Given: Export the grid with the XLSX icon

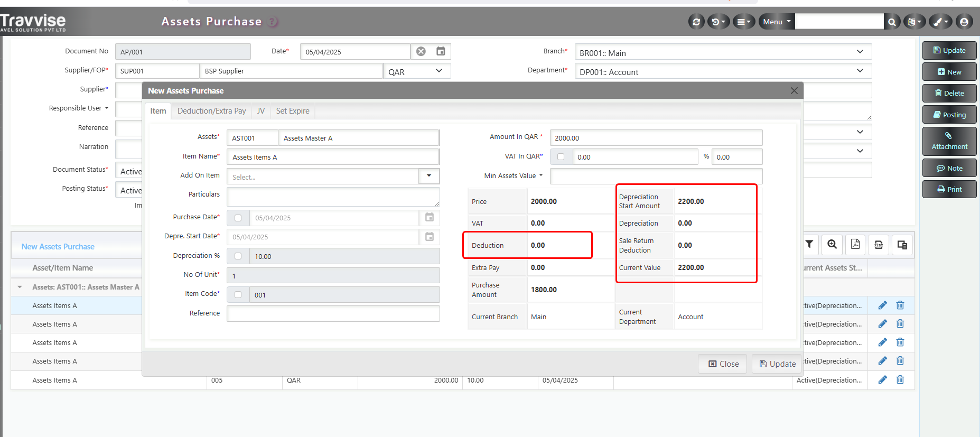Looking at the screenshot, I should [x=879, y=244].
